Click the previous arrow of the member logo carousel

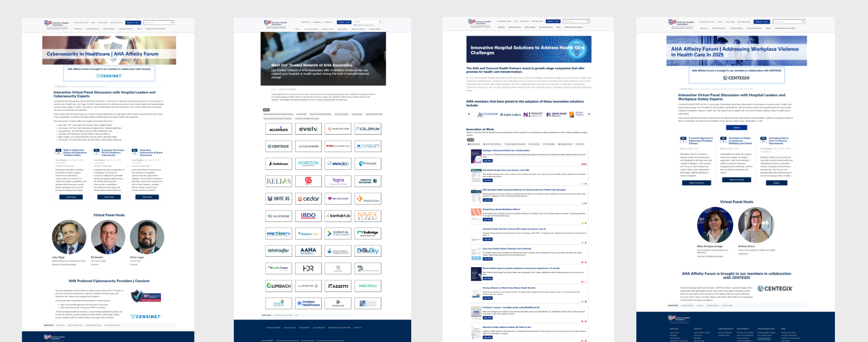pos(469,114)
